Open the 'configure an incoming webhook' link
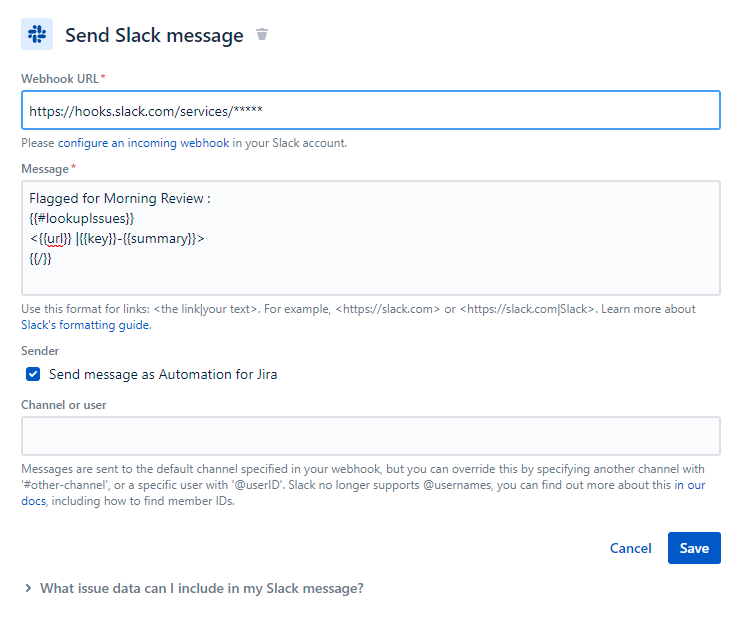 click(144, 143)
